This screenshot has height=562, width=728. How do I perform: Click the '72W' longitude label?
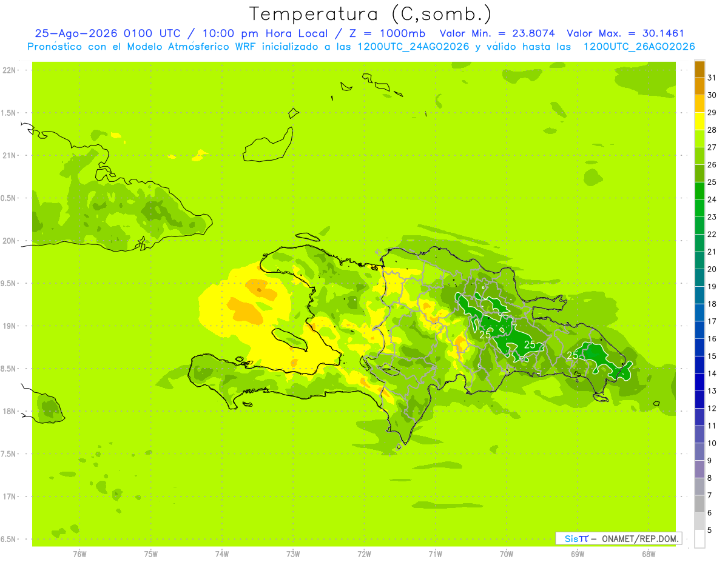(x=364, y=554)
